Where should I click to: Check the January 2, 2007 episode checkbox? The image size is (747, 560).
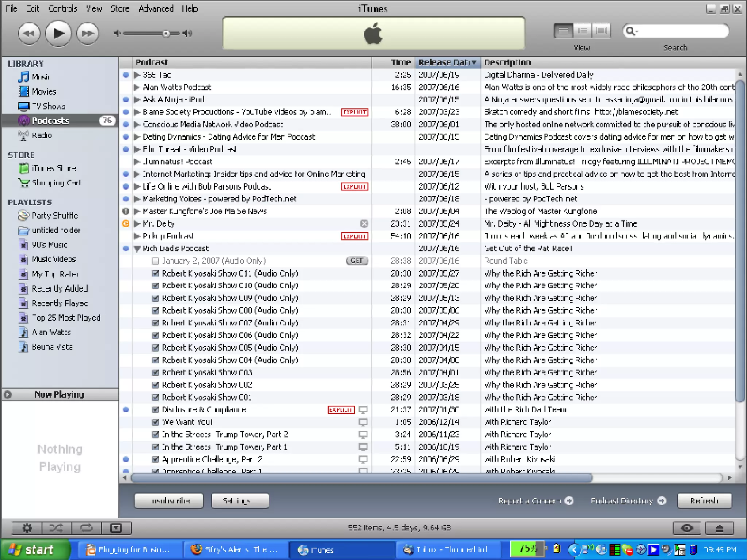tap(155, 261)
